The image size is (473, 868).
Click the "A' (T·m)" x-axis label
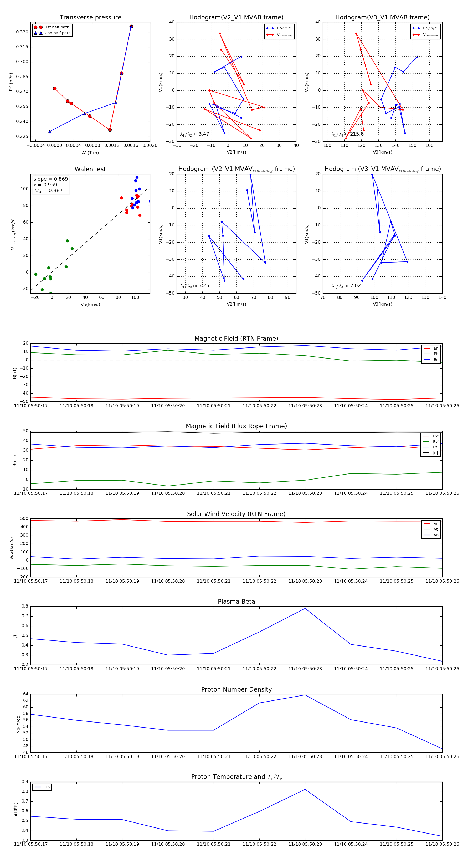[90, 153]
